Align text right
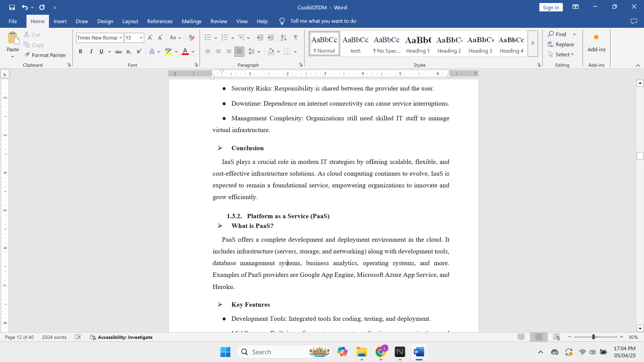 click(229, 52)
